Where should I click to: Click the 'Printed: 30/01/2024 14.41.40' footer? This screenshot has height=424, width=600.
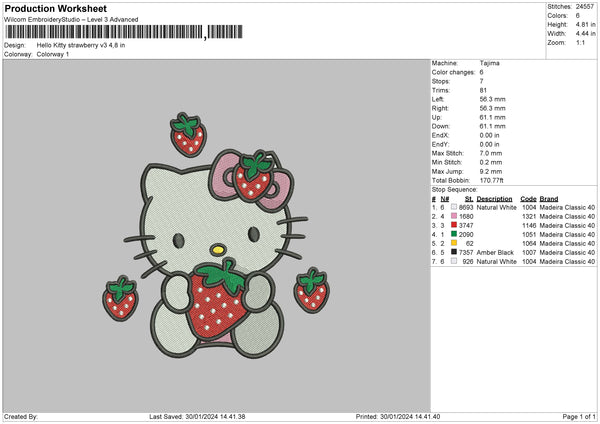coord(398,416)
